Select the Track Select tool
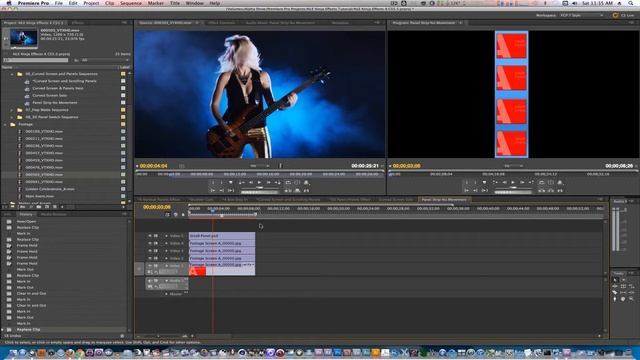 tap(624, 280)
